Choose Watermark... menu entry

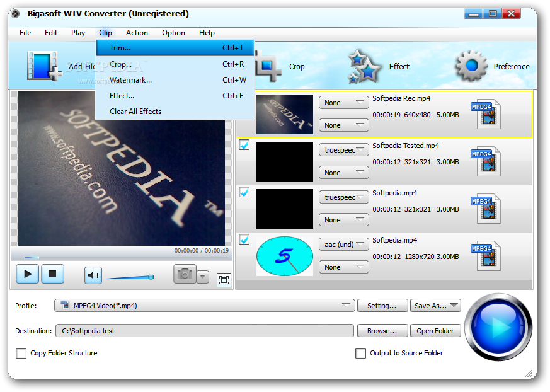(175, 80)
